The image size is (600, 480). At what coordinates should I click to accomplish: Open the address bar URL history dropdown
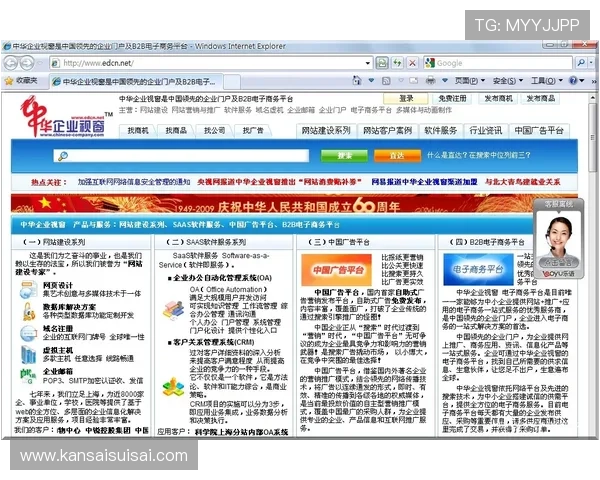coord(368,63)
